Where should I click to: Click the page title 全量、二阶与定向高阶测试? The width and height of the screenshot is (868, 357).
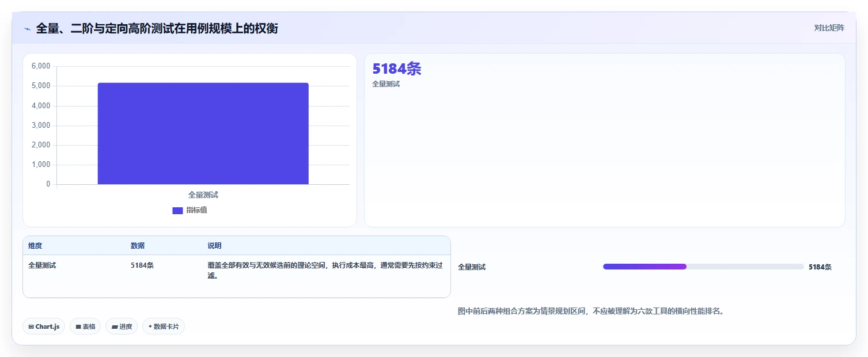click(157, 28)
